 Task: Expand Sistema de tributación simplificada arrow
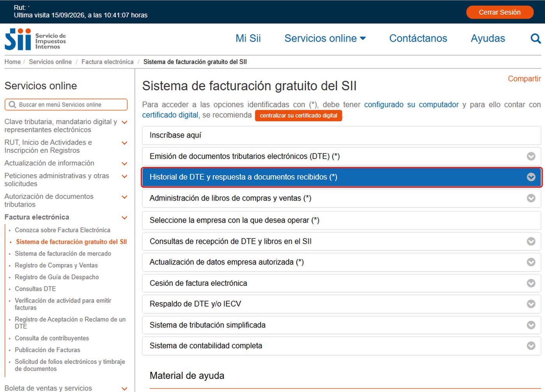tap(531, 325)
